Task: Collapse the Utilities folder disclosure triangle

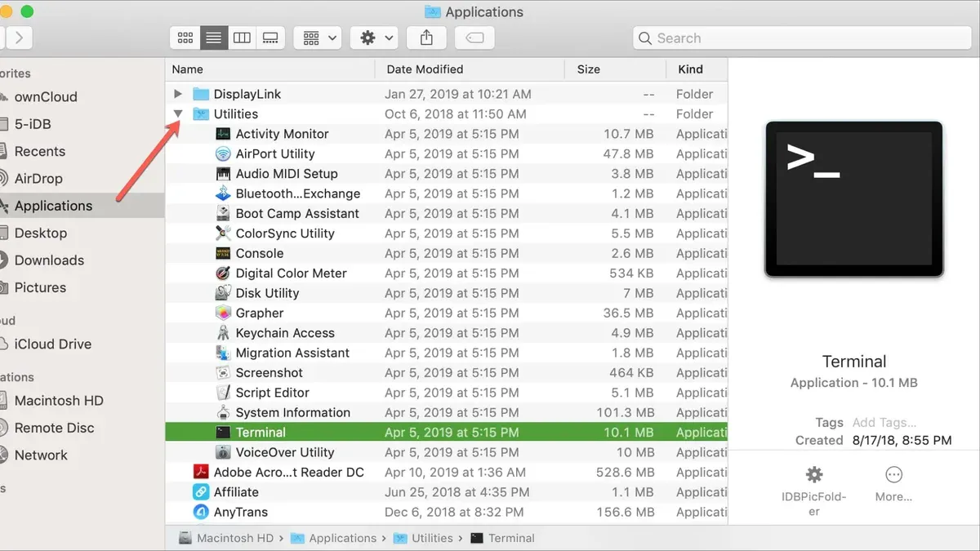Action: tap(178, 114)
